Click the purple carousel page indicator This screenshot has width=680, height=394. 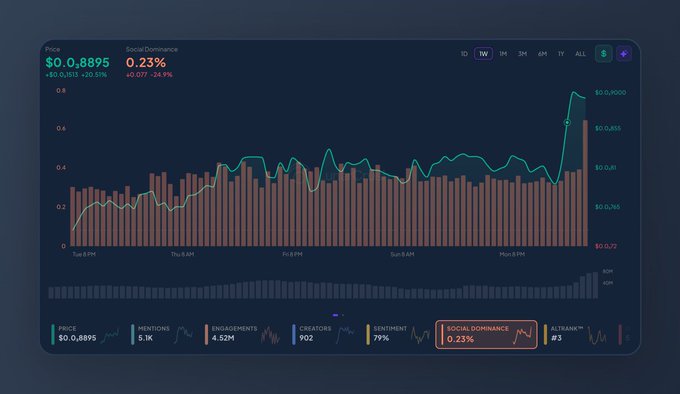(x=335, y=315)
